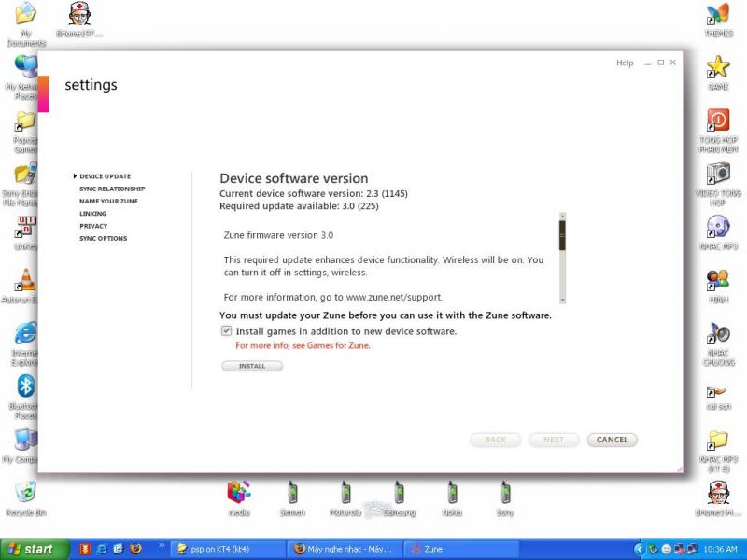Cancel the settings dialog
Image resolution: width=747 pixels, height=560 pixels.
[613, 440]
